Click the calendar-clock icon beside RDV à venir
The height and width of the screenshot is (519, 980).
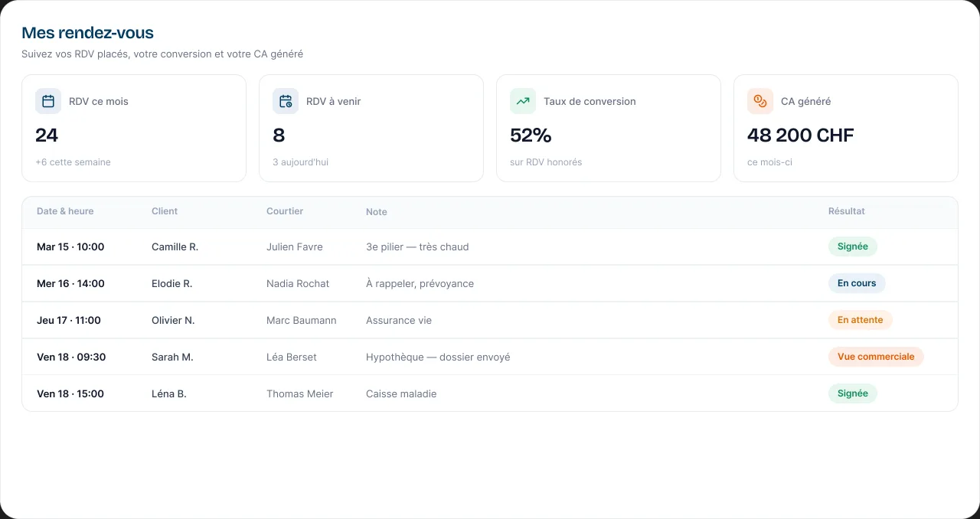point(286,101)
